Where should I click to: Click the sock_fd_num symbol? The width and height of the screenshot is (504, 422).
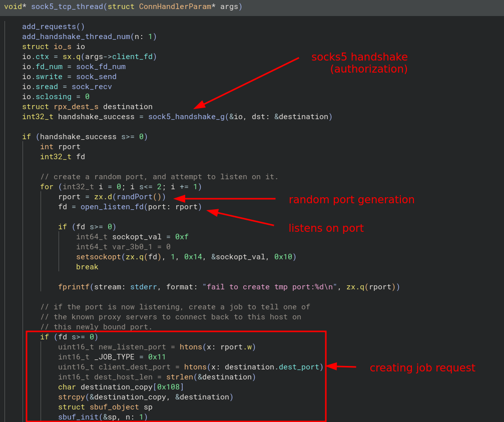click(101, 67)
